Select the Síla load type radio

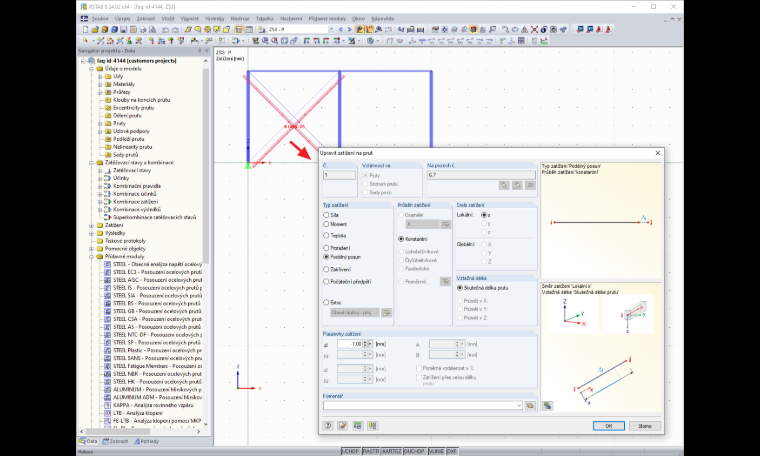point(326,215)
